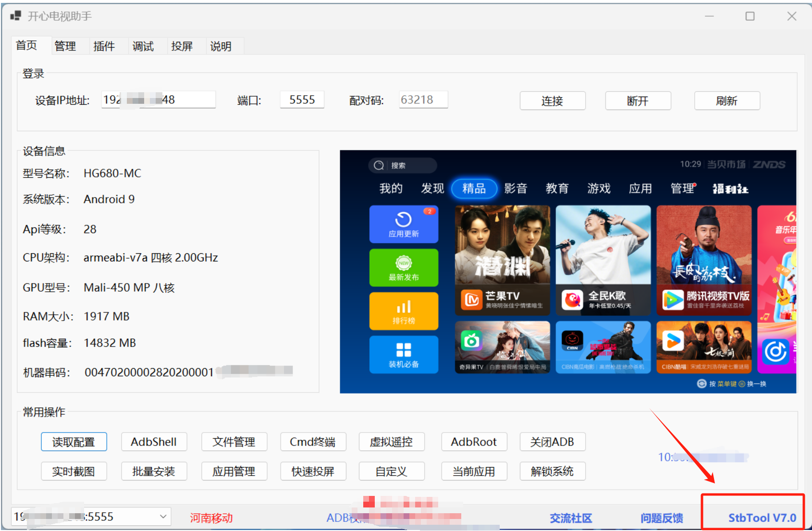Click the 设备IP地址 input field
Viewport: 812px width, 531px height.
pos(159,99)
